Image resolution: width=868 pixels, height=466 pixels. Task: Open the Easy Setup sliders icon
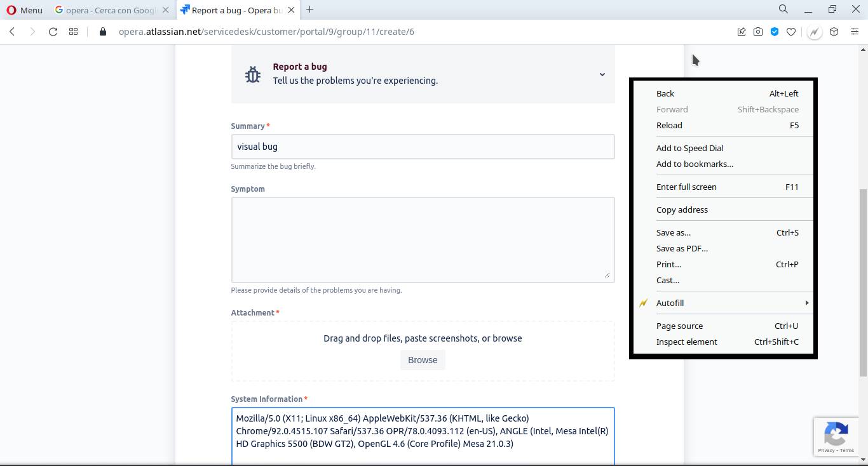pos(855,32)
